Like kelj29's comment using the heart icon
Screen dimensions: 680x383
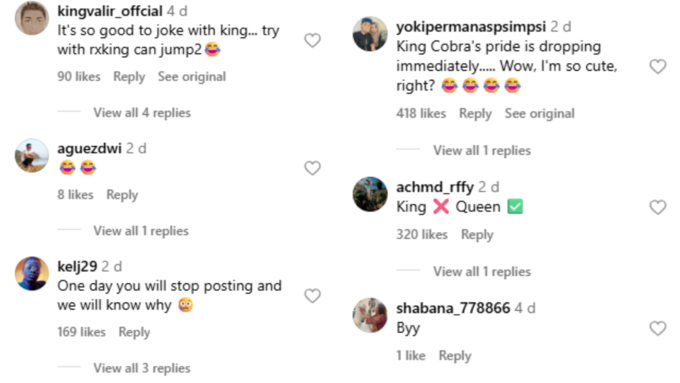(312, 296)
